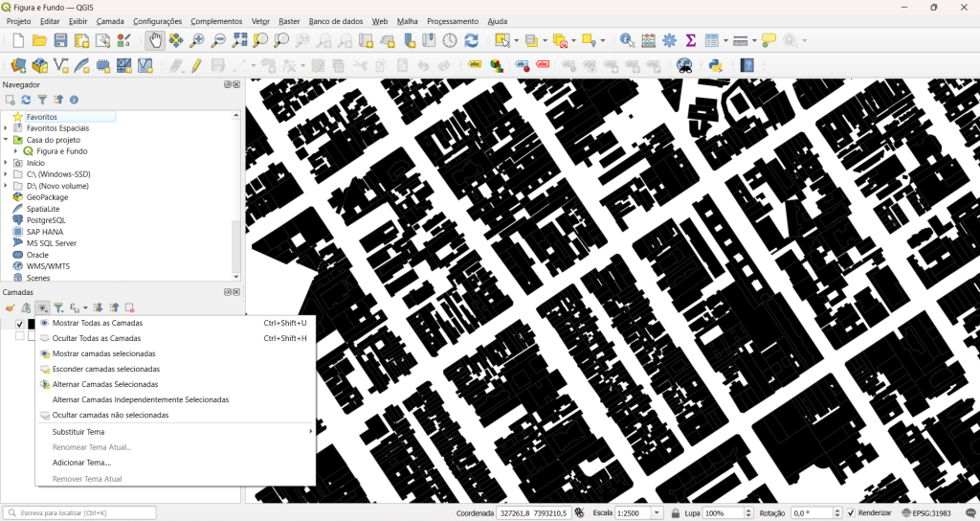Expand the Figura e Fundo project node
Viewport: 980px width, 522px height.
[16, 151]
